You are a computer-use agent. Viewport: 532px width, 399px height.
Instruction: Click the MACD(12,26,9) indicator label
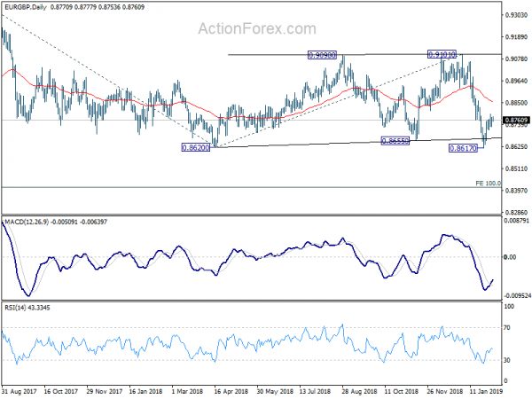click(x=27, y=222)
